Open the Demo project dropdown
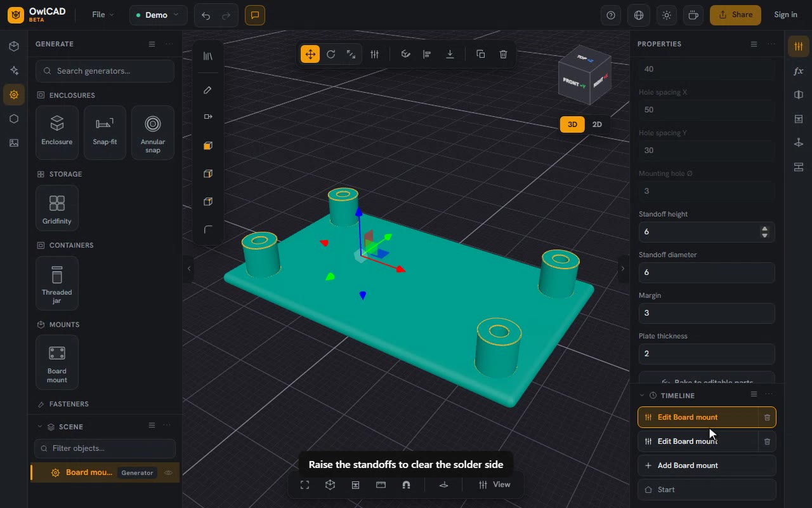This screenshot has width=812, height=508. point(158,15)
